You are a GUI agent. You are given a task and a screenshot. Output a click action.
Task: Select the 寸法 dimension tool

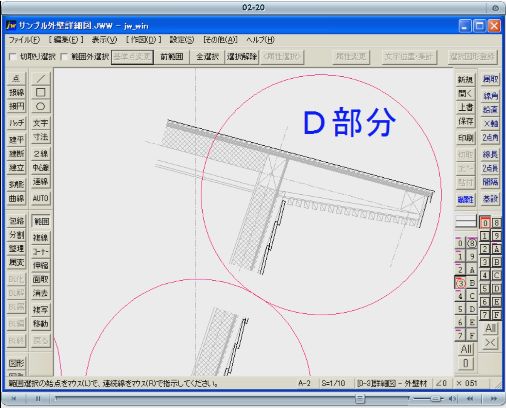pos(40,137)
